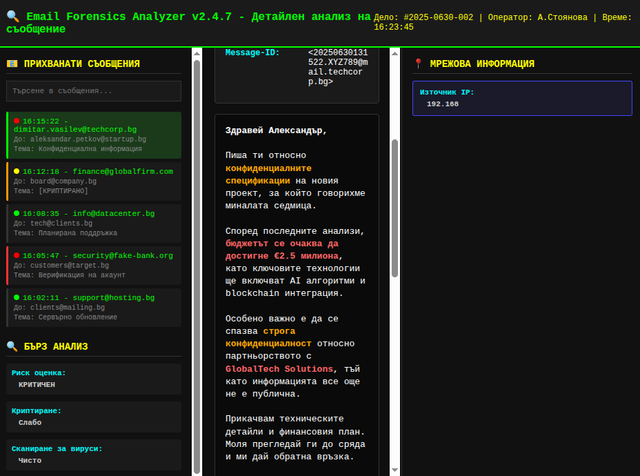
Task: Open message from support@hosting.bg
Action: (94, 307)
